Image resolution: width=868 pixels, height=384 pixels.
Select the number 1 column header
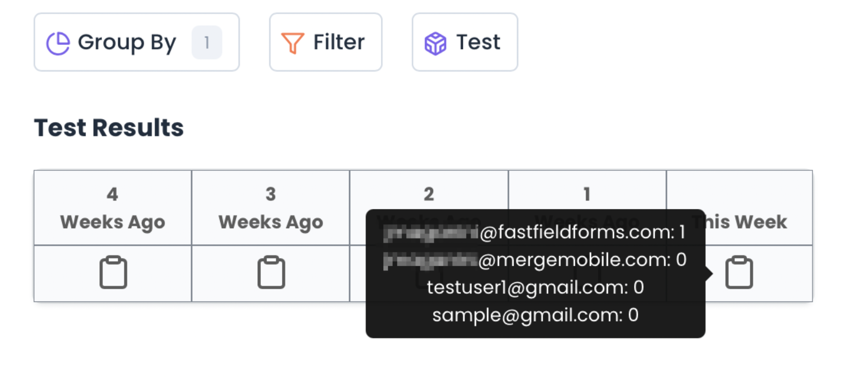(587, 194)
